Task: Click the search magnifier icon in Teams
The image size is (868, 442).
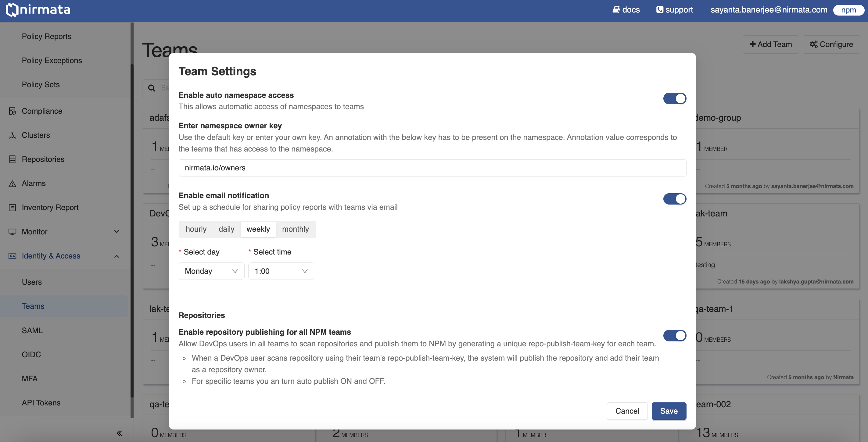Action: tap(152, 88)
